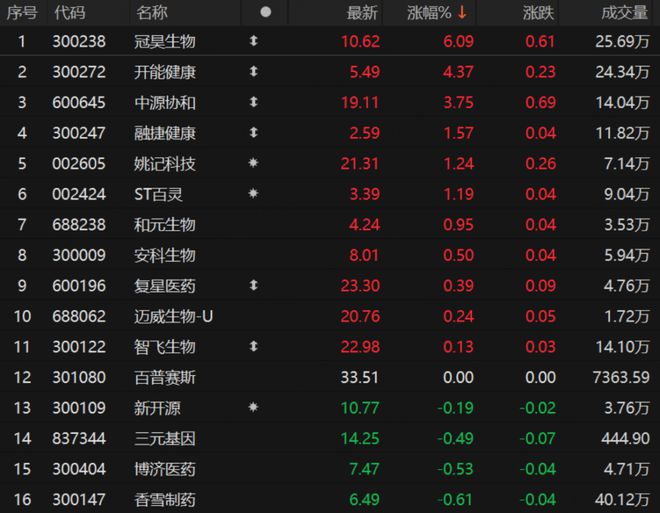Click the up-down arrow icon beside 冠昊生物
The image size is (660, 513).
click(253, 41)
